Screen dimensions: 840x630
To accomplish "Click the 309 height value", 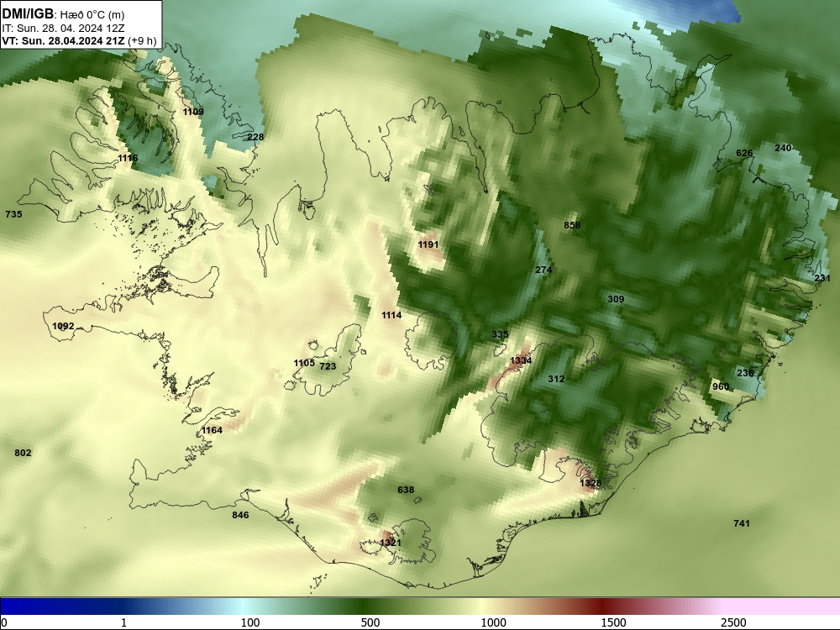I will coord(616,299).
